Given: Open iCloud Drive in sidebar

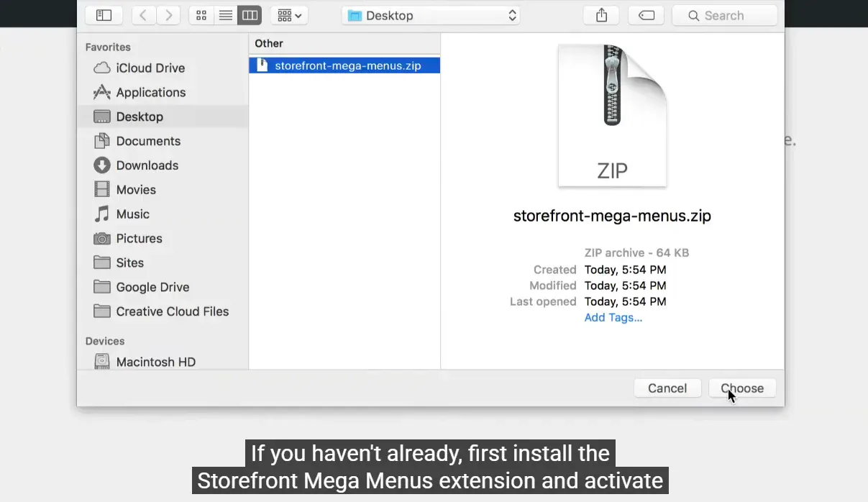Looking at the screenshot, I should click(x=150, y=68).
